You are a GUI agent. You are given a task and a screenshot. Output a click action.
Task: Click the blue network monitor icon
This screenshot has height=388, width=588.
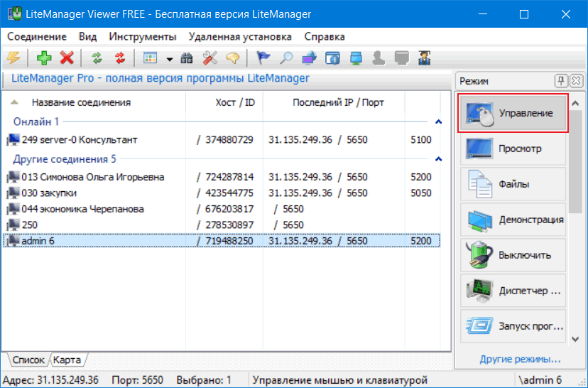point(356,58)
